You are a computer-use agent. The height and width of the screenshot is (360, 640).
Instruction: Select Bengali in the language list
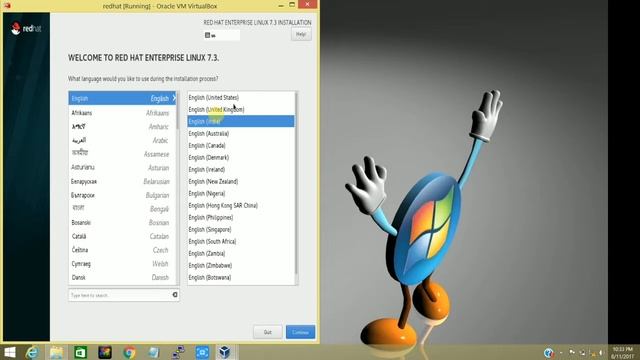[x=122, y=209]
